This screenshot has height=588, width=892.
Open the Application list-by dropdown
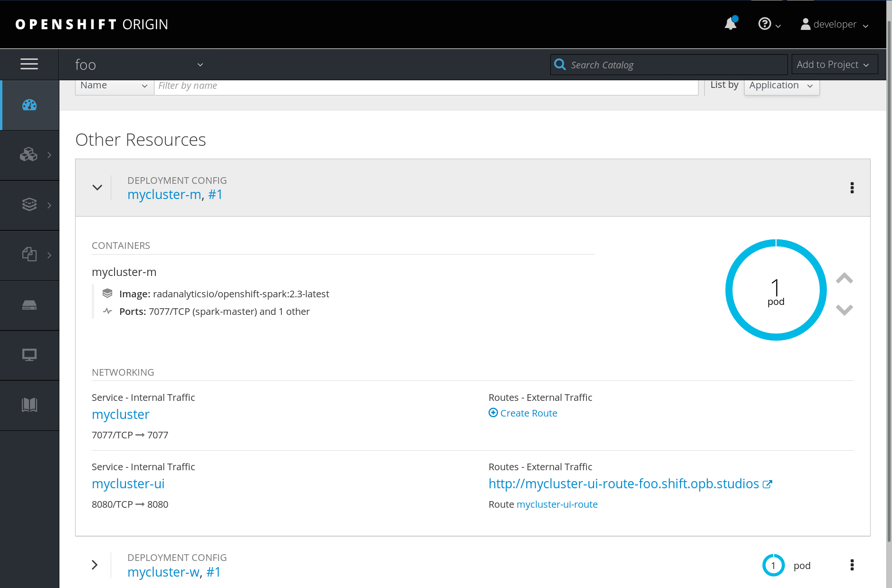[x=781, y=85]
